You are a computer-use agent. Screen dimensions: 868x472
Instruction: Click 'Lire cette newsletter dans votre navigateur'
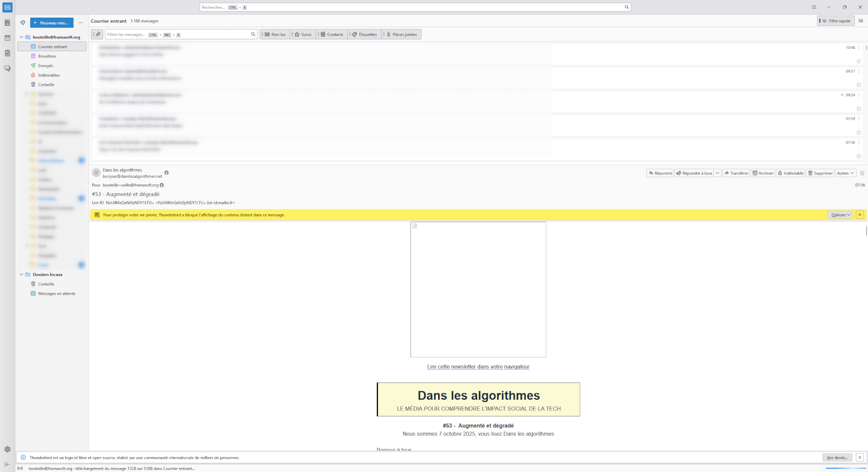pos(478,367)
